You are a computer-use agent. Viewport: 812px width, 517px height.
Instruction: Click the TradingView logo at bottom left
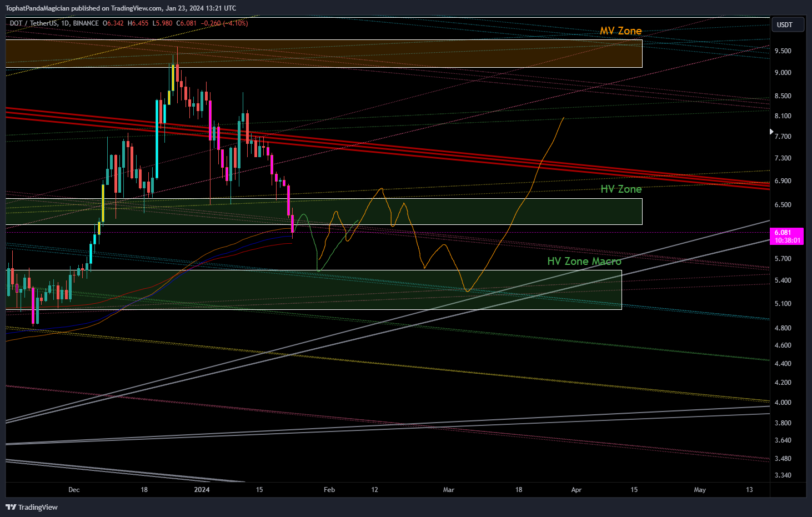(32, 507)
